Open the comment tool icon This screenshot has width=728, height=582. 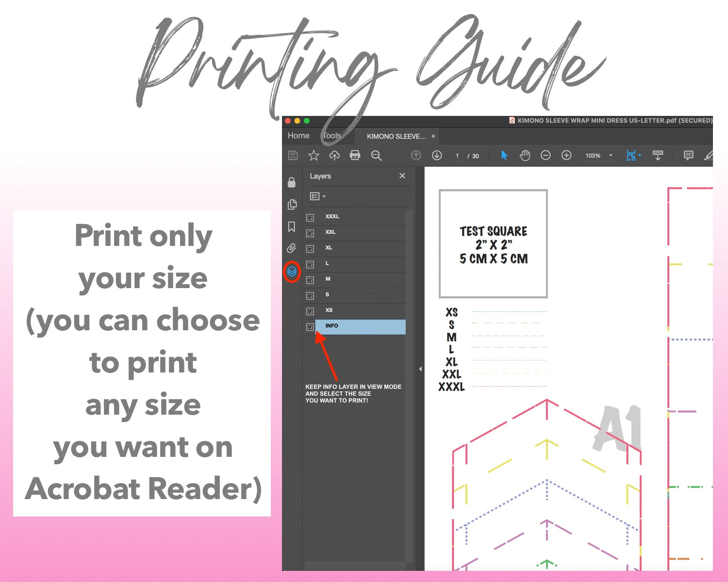point(688,155)
